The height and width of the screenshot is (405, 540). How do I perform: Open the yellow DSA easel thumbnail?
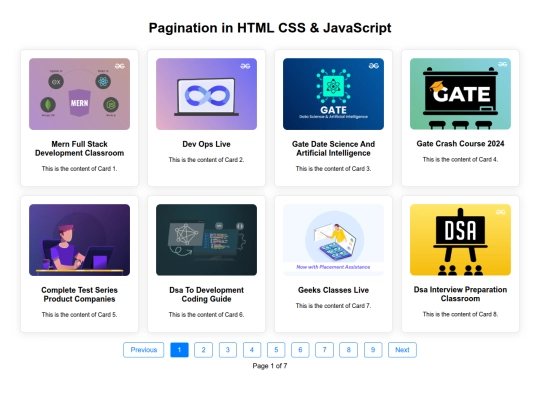[460, 240]
